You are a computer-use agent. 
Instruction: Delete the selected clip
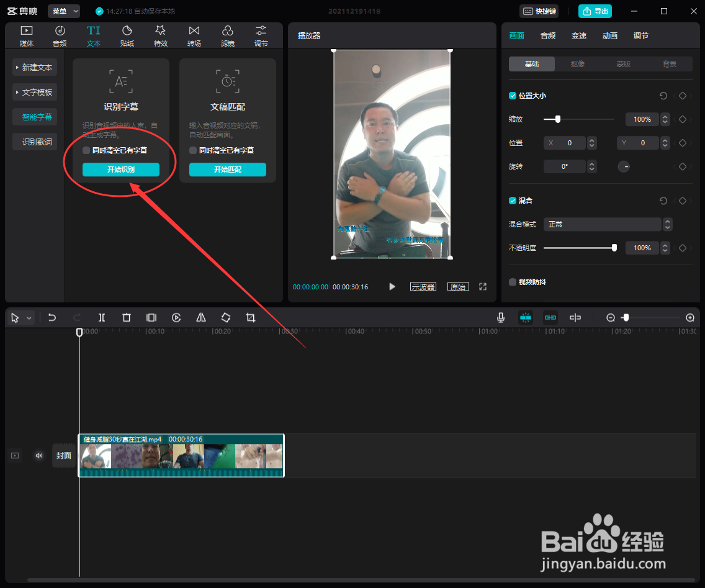click(x=127, y=318)
